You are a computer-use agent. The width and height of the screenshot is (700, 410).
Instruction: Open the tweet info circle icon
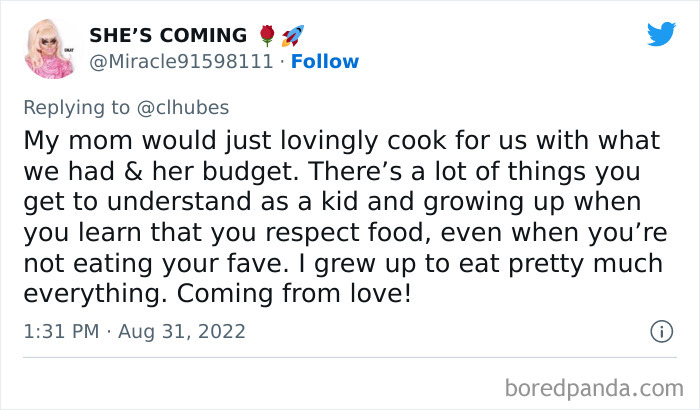click(x=660, y=330)
